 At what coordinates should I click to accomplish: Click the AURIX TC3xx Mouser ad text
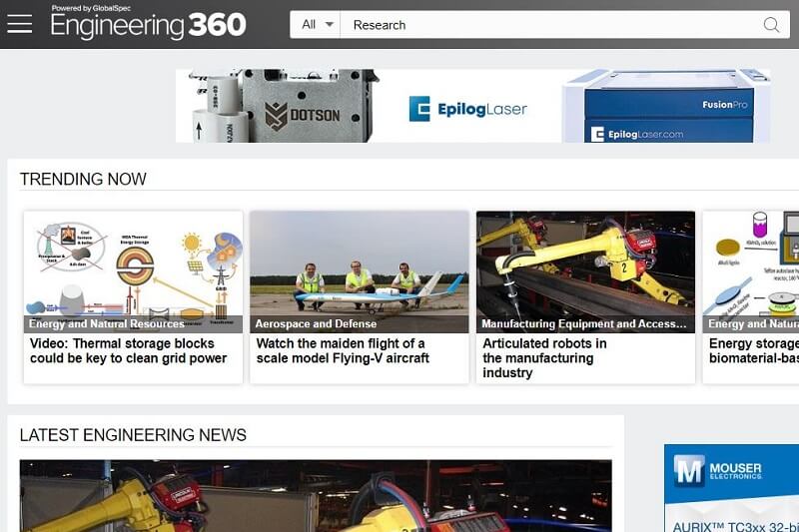coord(735,526)
